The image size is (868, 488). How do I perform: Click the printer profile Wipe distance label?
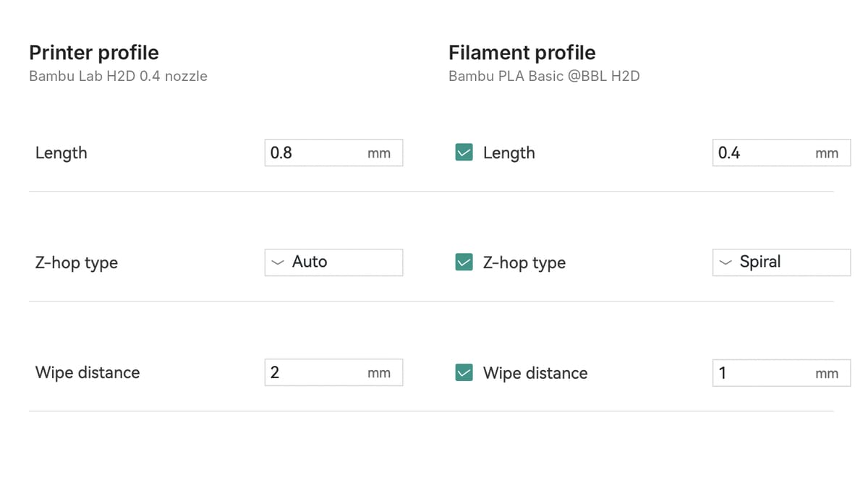click(x=88, y=372)
